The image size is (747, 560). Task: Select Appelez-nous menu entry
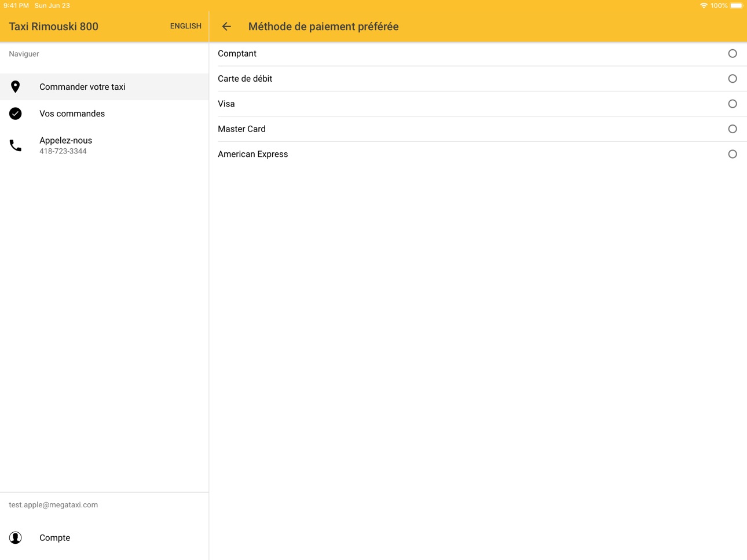click(x=104, y=145)
